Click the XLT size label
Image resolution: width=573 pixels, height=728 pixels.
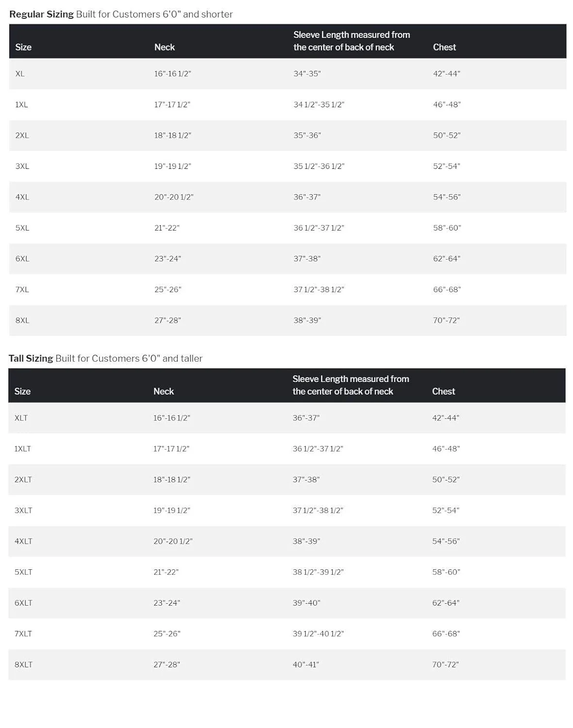click(21, 418)
